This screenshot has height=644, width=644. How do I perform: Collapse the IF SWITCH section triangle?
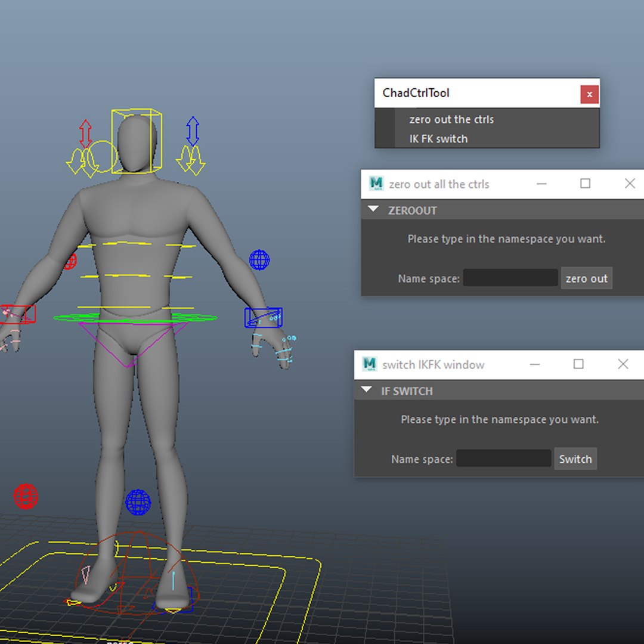[366, 389]
